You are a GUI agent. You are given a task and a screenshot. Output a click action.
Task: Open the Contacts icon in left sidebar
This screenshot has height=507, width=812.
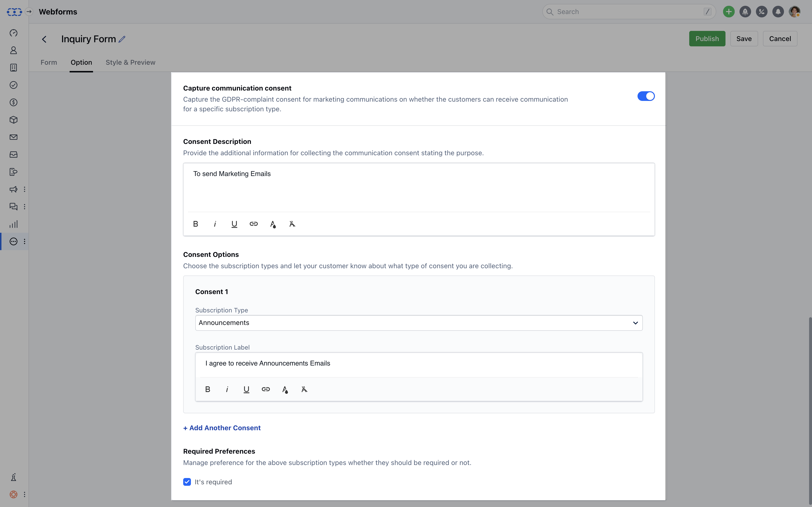click(14, 50)
